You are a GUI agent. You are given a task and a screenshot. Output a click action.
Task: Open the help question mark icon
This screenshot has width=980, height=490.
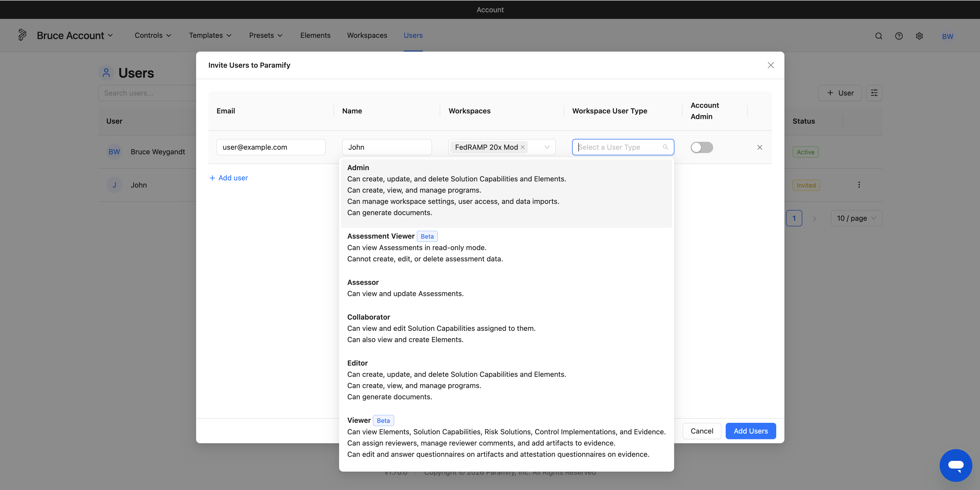coord(899,36)
